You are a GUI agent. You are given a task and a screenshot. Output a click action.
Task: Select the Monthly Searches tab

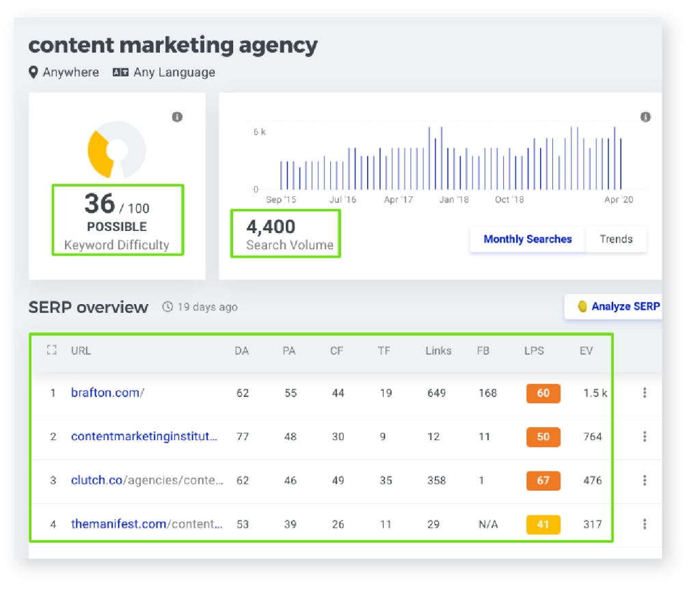pyautogui.click(x=527, y=239)
